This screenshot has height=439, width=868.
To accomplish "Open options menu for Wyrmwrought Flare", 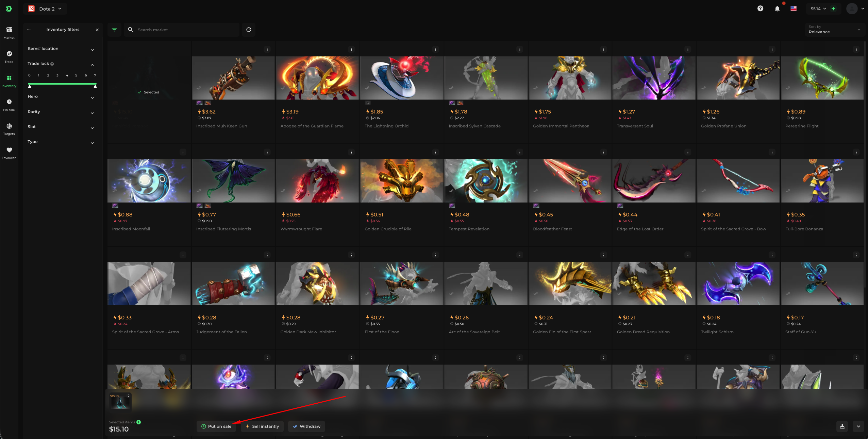I will (351, 152).
